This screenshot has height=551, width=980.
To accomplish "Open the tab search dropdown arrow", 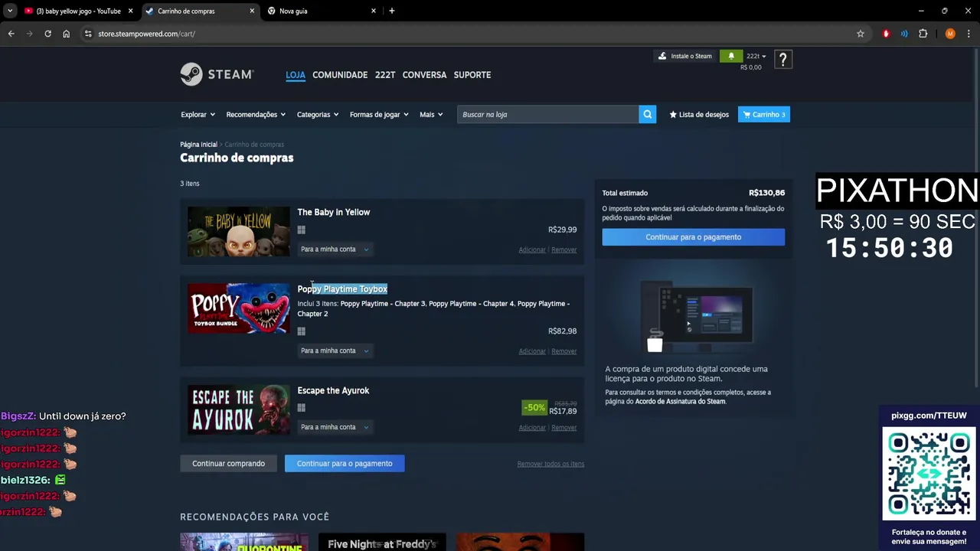I will pyautogui.click(x=9, y=11).
